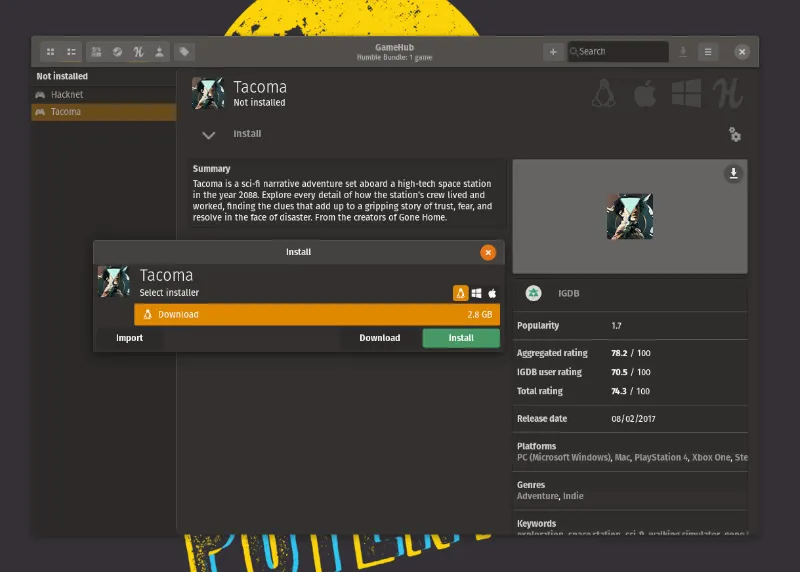Close the Install dialog
This screenshot has width=800, height=572.
pyautogui.click(x=488, y=252)
